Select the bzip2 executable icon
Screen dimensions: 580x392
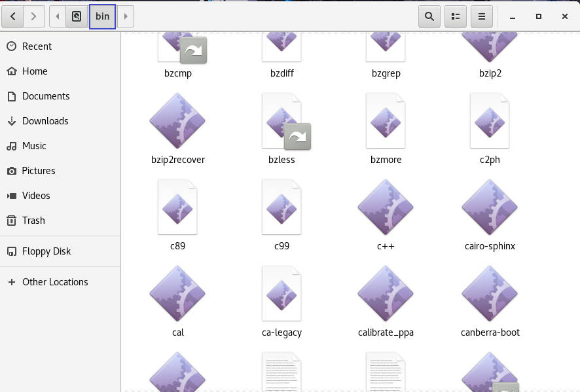pos(490,47)
